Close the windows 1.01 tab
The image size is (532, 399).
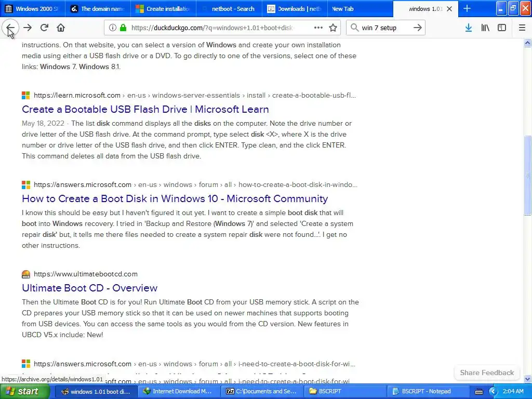pos(449,9)
